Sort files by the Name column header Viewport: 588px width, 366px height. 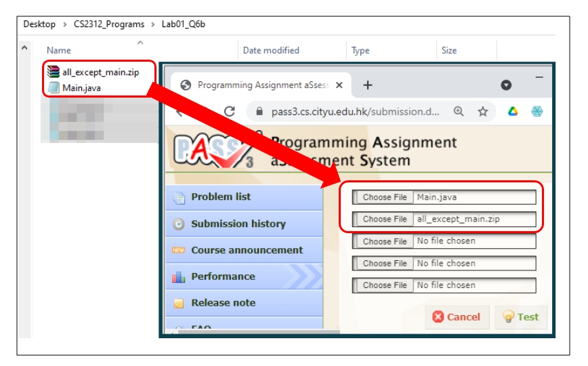(x=59, y=50)
